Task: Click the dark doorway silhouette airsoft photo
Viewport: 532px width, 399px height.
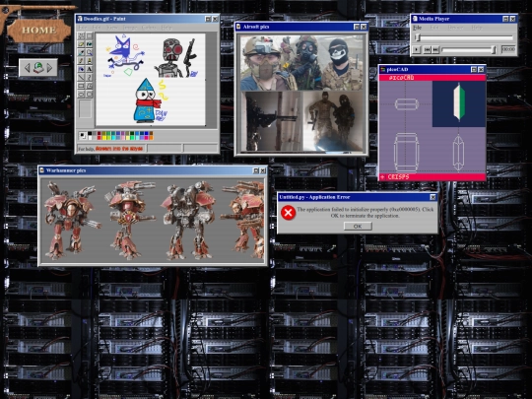Action: pos(271,121)
